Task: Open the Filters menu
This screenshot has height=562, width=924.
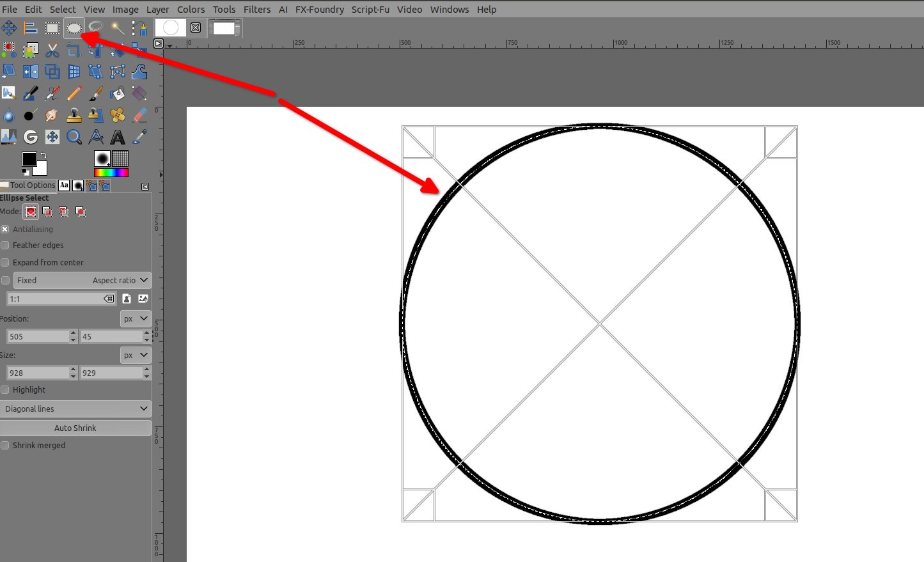Action: pos(257,10)
